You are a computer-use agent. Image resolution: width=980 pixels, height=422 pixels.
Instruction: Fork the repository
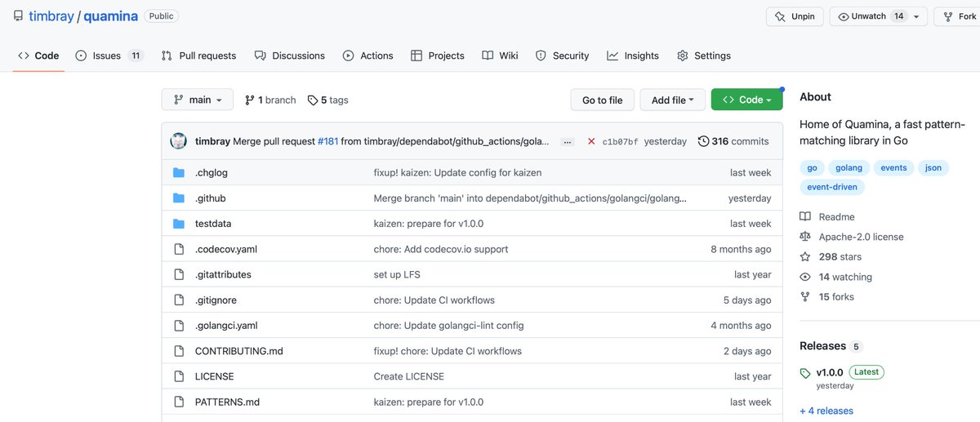(957, 16)
